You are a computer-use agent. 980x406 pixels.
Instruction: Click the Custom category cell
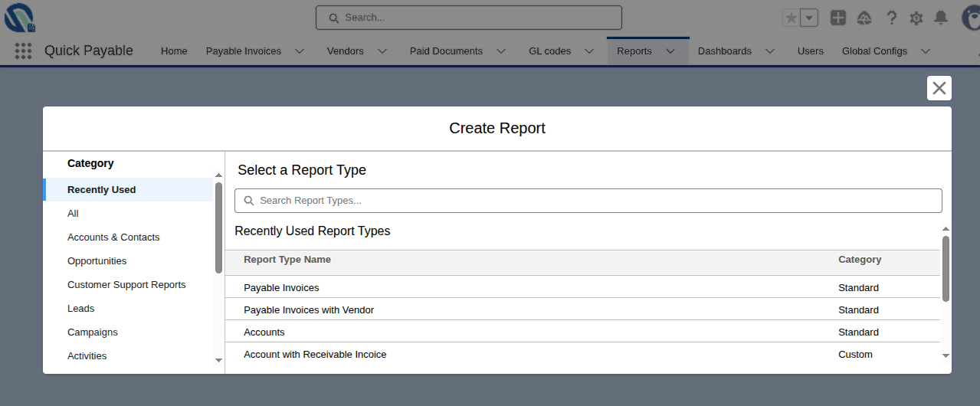click(855, 355)
